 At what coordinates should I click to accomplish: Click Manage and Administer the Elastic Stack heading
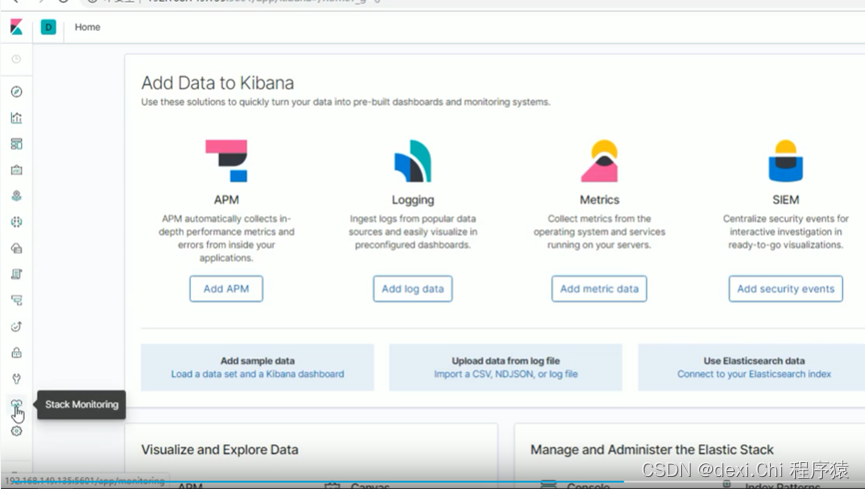[652, 450]
